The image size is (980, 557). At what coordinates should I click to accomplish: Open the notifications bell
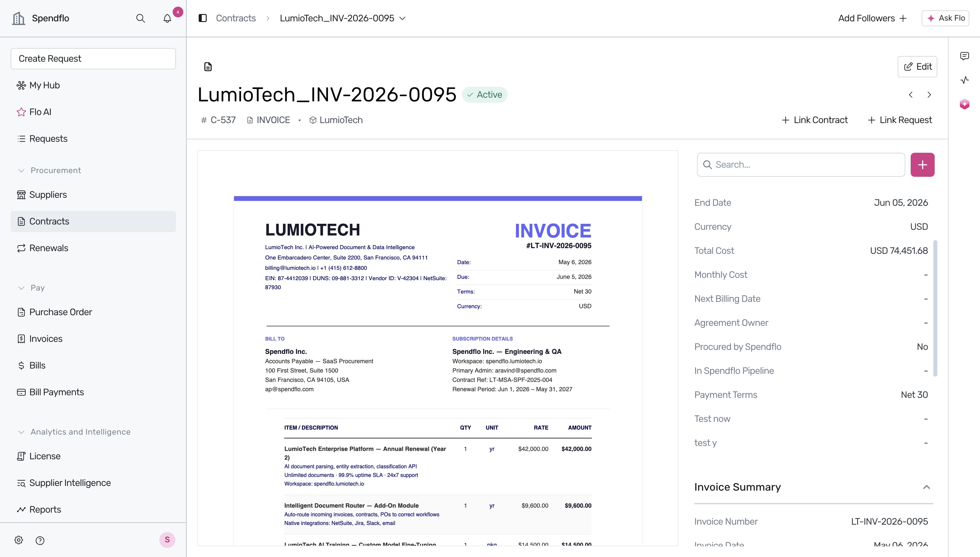(167, 18)
